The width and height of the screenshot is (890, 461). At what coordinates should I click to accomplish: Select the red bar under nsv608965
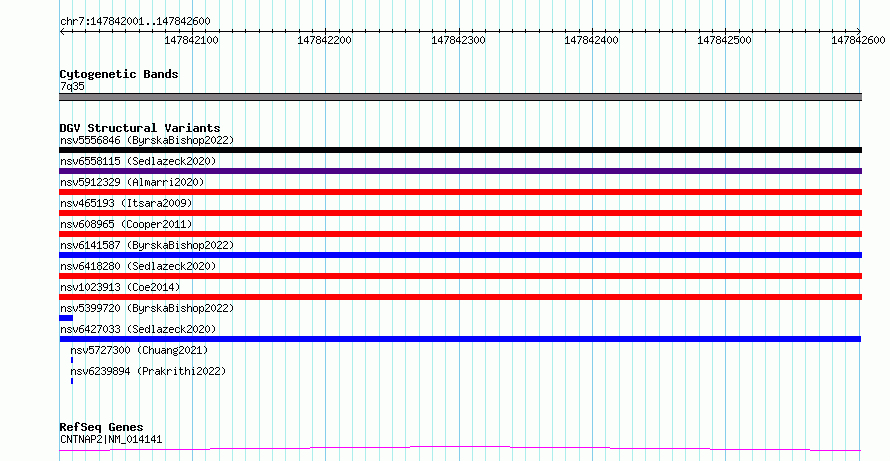(460, 234)
